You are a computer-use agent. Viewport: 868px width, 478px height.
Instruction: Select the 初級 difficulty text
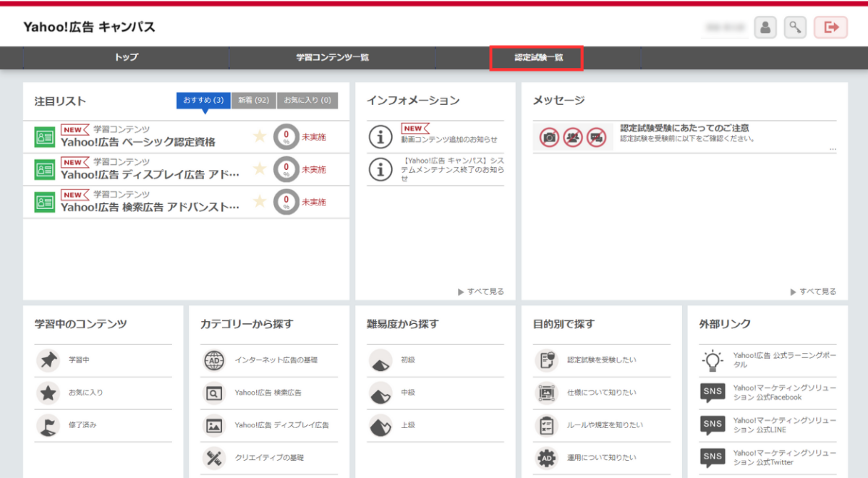coord(408,360)
